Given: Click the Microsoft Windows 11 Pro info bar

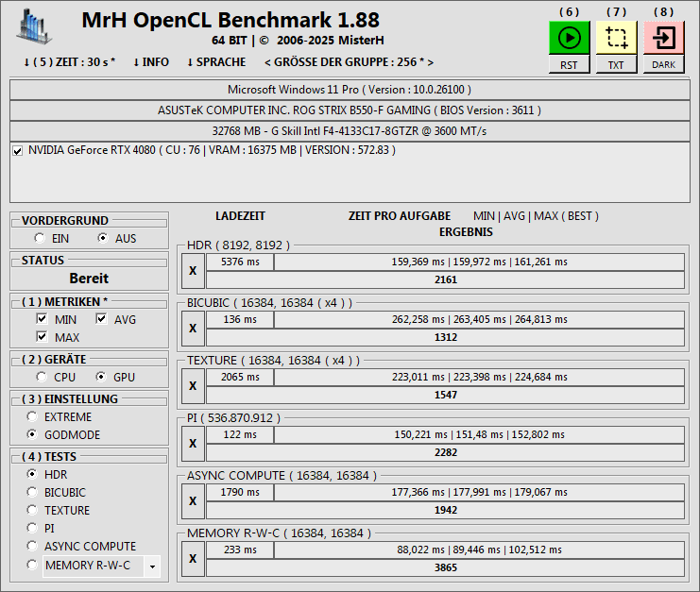Looking at the screenshot, I should [350, 90].
